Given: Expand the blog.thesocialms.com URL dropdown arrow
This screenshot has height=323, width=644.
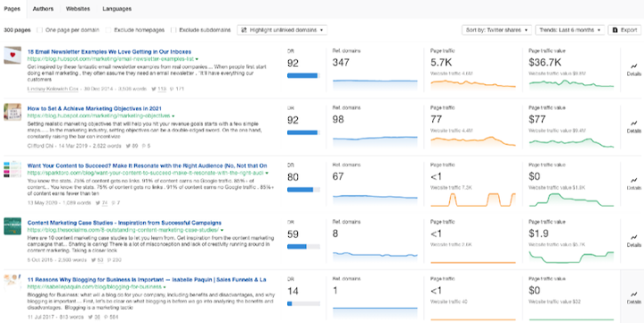Looking at the screenshot, I should pyautogui.click(x=222, y=230).
